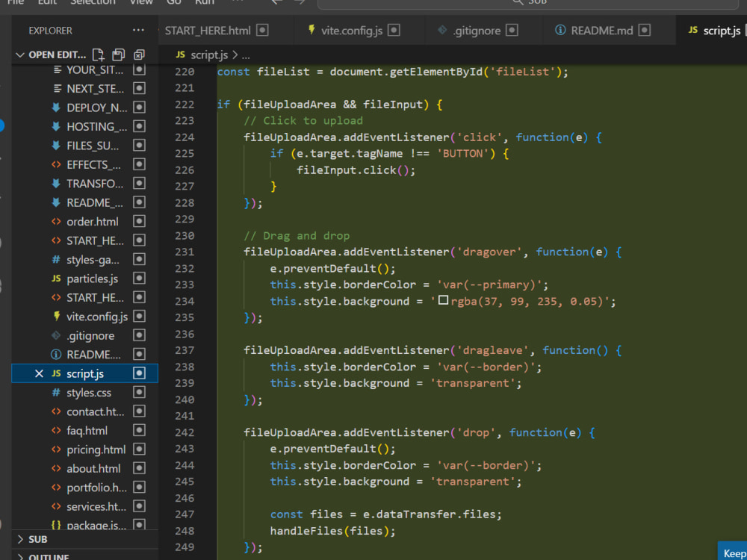The height and width of the screenshot is (560, 747).
Task: Click the square indicator beside about.html
Action: point(139,469)
